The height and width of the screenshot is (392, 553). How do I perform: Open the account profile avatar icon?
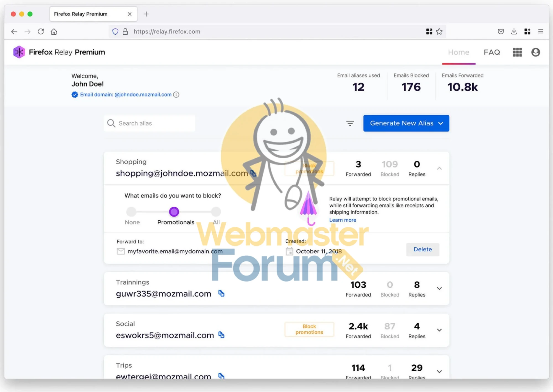[x=535, y=52]
